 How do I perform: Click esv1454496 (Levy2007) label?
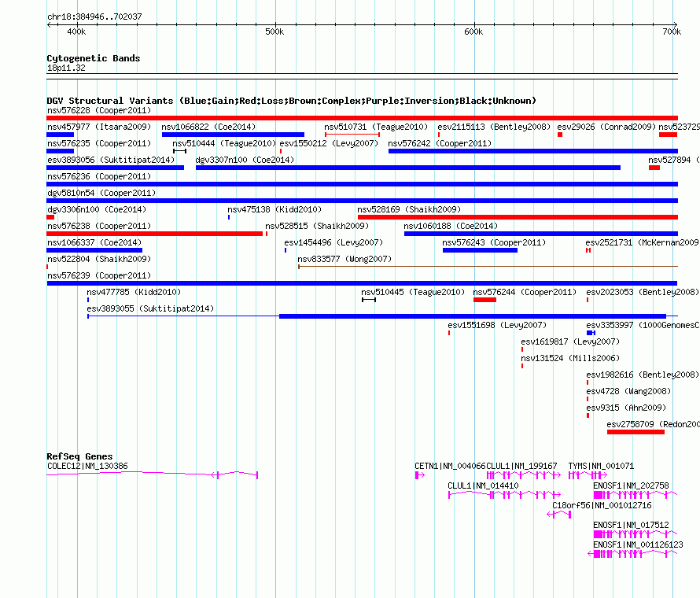tap(333, 242)
